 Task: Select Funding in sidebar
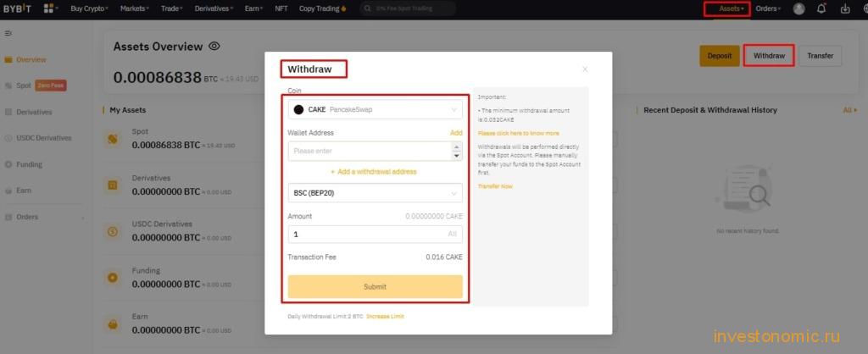pos(23,164)
